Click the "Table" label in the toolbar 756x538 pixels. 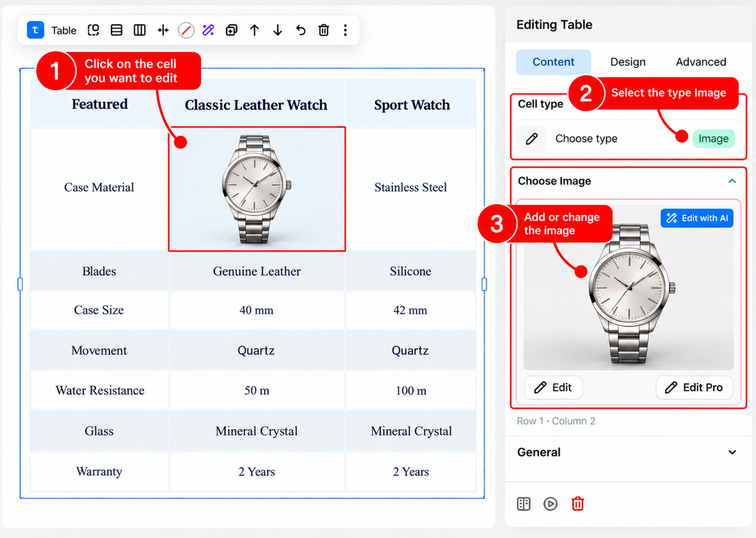(63, 31)
